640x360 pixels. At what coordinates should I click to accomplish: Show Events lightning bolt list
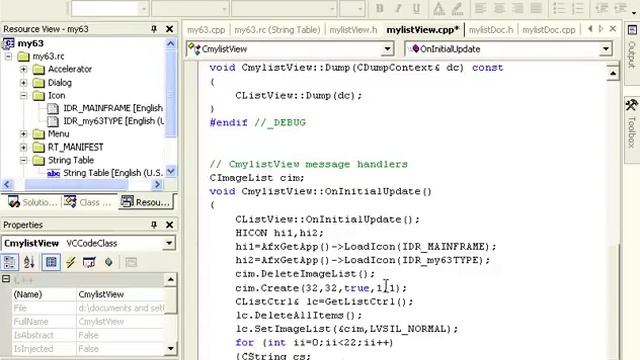[x=70, y=262]
